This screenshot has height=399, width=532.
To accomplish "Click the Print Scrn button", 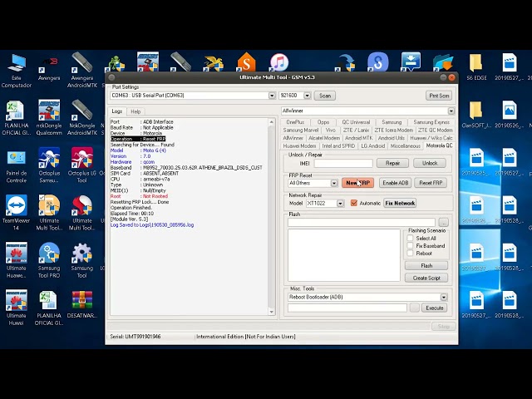I will tap(439, 96).
